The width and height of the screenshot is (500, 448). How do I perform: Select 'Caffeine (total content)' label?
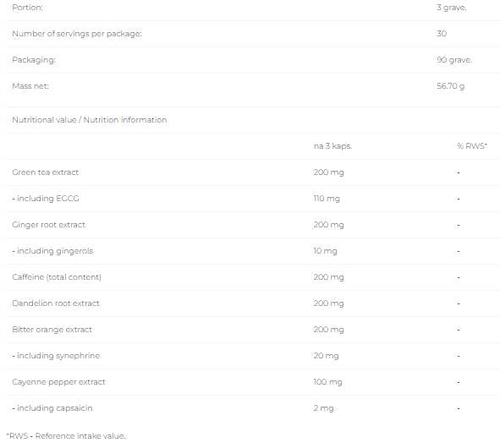pyautogui.click(x=57, y=277)
